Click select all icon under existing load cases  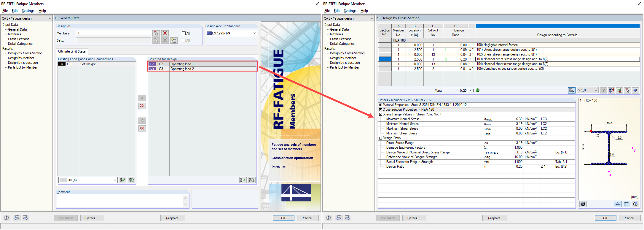(122, 180)
